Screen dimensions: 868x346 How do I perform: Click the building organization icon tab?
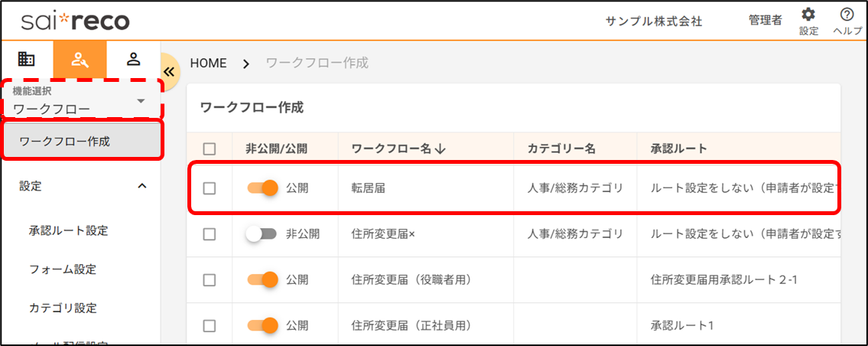tap(27, 59)
